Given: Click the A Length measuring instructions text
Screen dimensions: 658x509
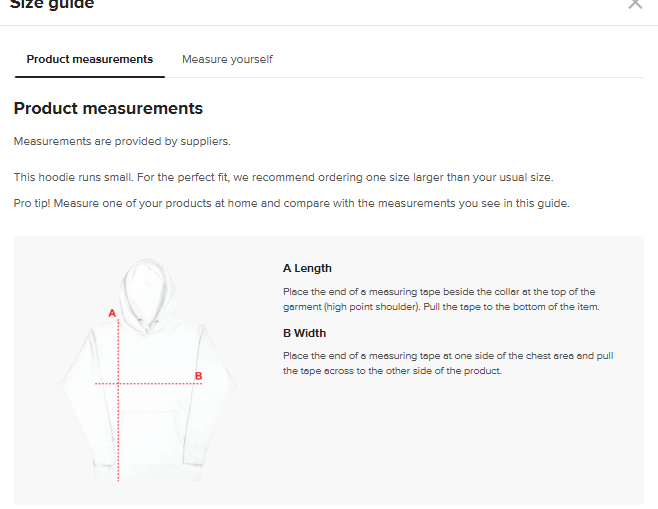Looking at the screenshot, I should [440, 299].
